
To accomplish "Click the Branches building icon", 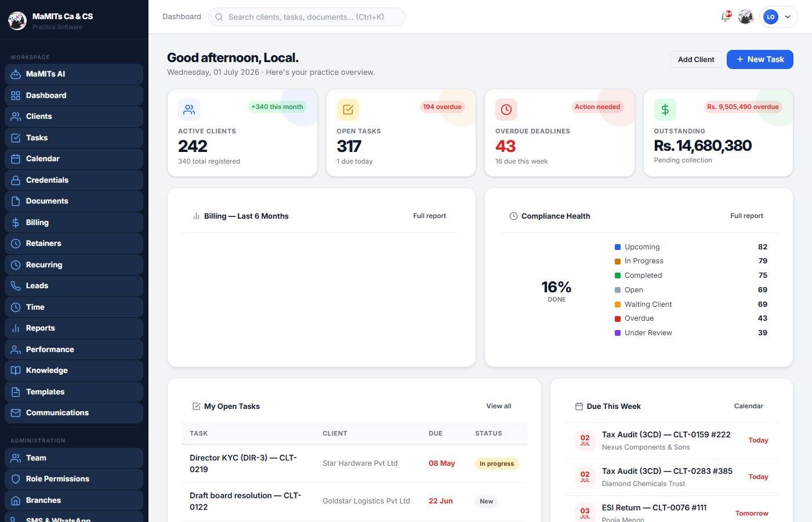I will pyautogui.click(x=16, y=501).
